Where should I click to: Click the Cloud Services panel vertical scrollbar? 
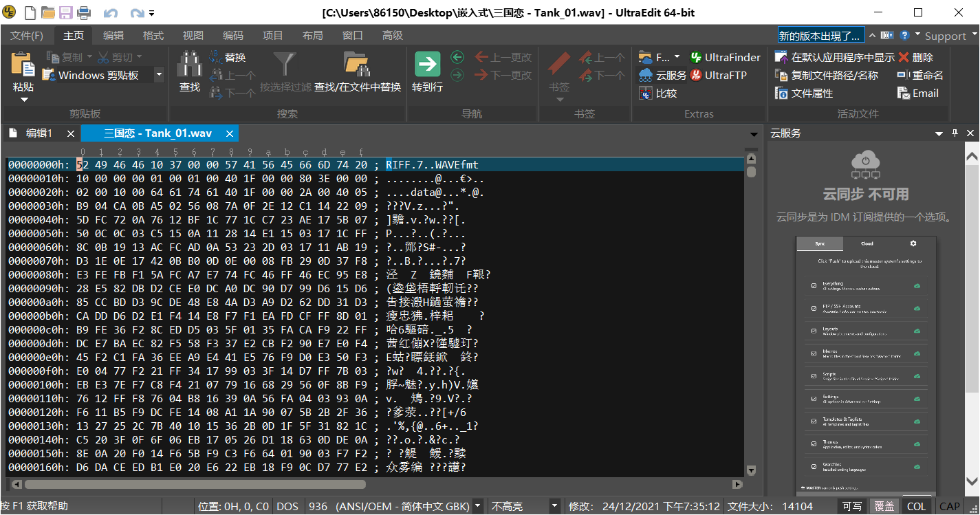point(971,318)
